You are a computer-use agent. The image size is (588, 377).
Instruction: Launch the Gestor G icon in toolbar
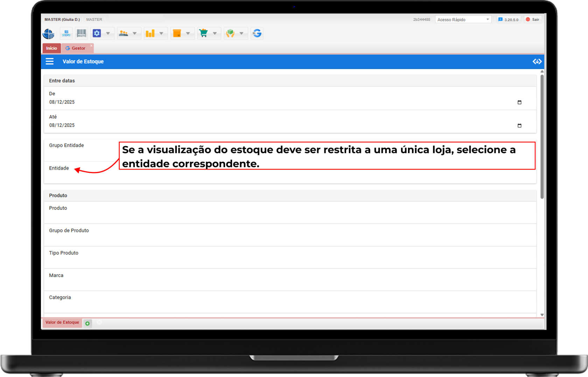(257, 33)
